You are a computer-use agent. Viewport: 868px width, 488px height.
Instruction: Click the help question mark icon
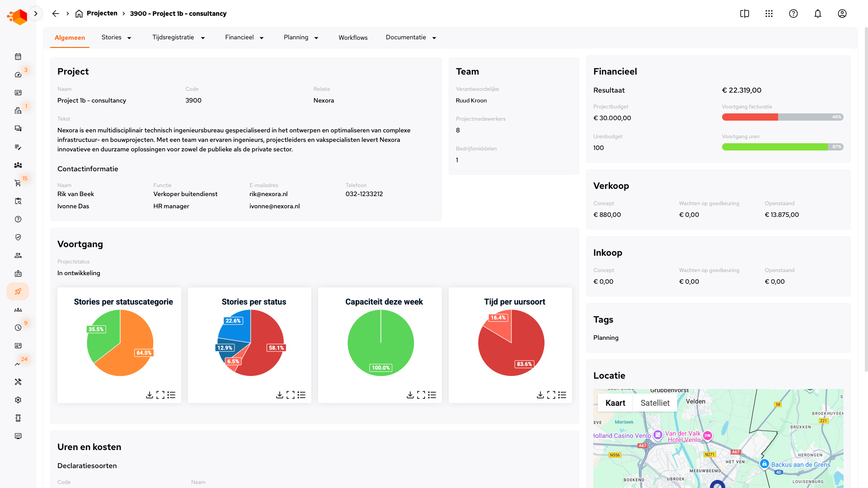click(x=793, y=14)
